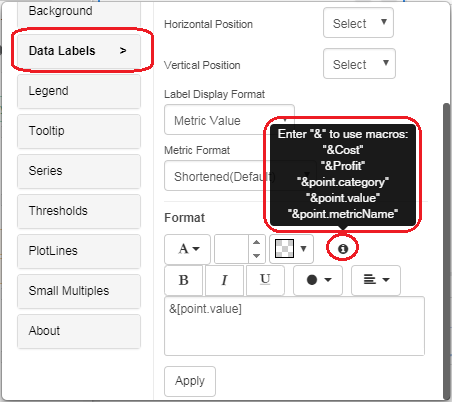
Task: Go to Thresholds section
Action: (79, 211)
